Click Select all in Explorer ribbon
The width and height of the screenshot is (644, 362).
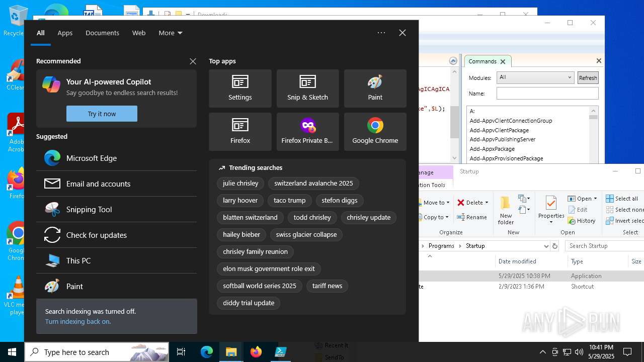(x=622, y=199)
